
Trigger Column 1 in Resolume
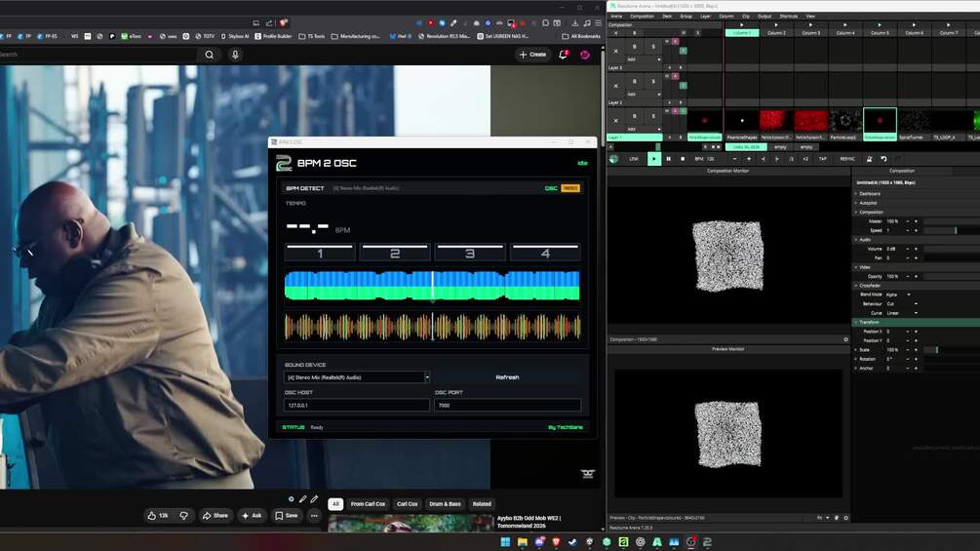pos(742,32)
